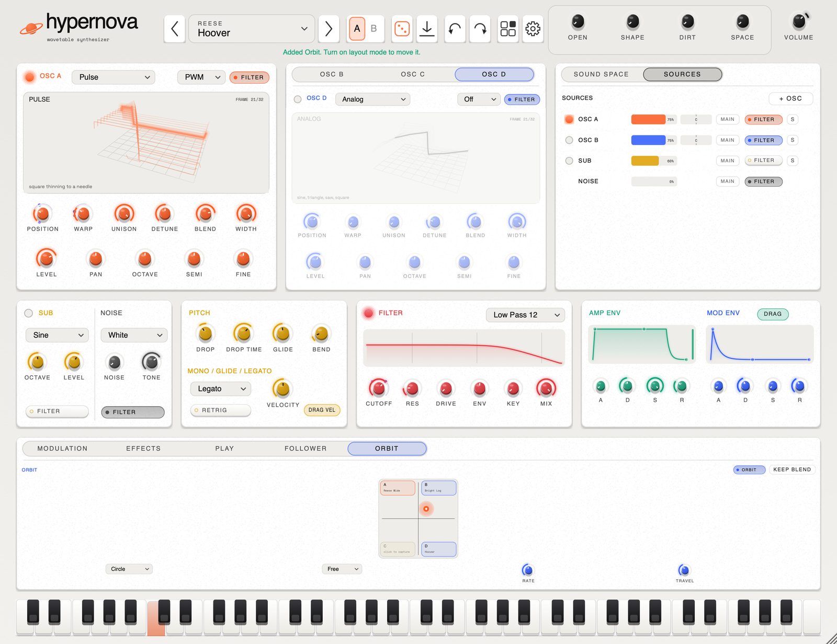
Task: Adjust the SUB yellow level slider
Action: click(x=654, y=160)
